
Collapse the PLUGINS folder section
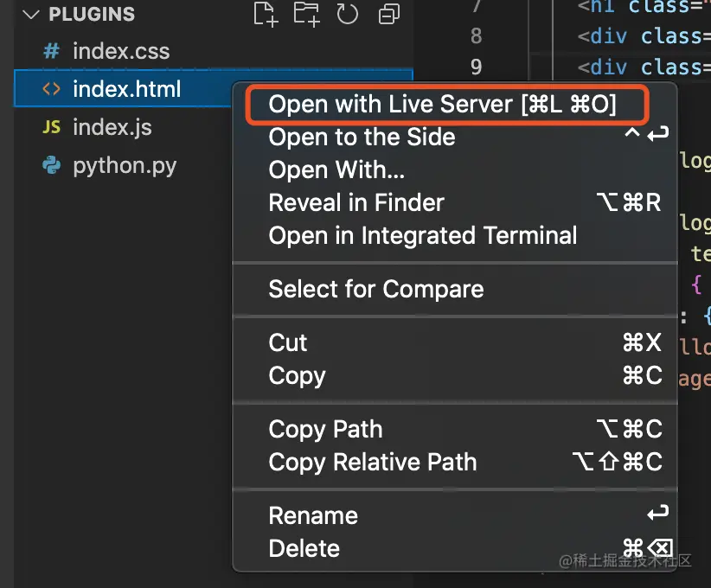[32, 14]
